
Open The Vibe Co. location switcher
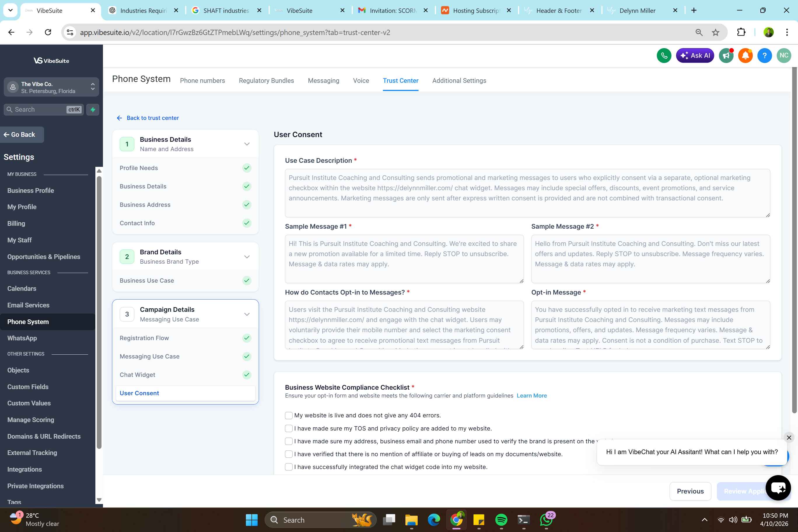[51, 87]
